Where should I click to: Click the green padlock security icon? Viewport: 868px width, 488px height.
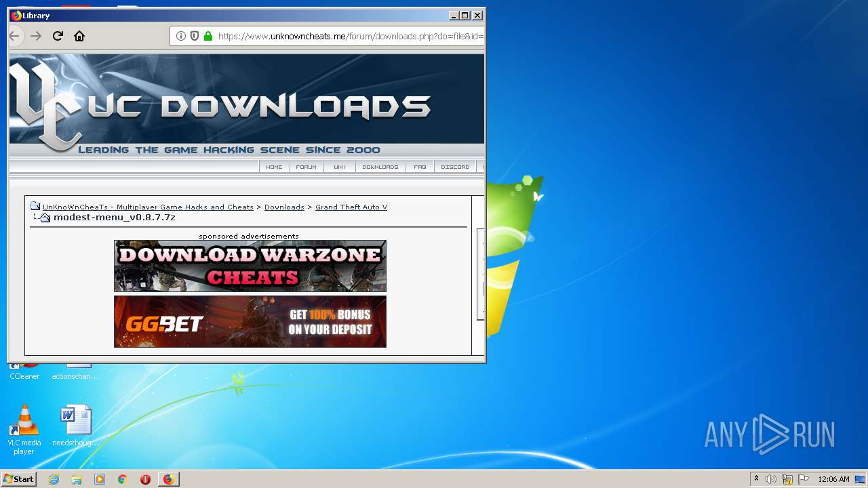(208, 36)
